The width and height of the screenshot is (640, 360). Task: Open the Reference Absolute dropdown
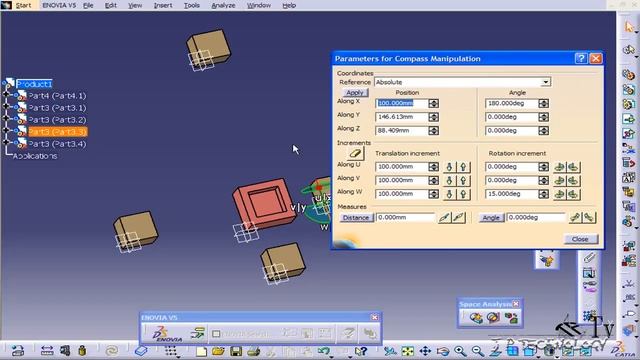[x=545, y=82]
